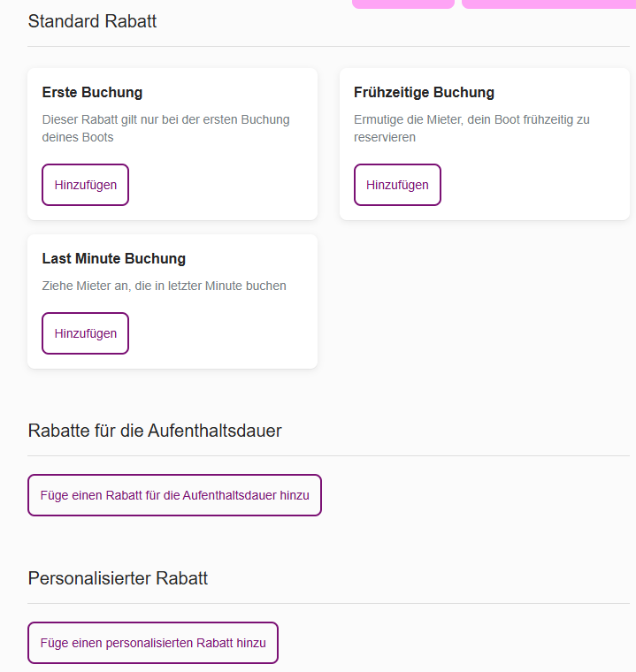Click the Rabatte für die Aufenthaltsdauer heading
The image size is (636, 672).
point(155,431)
